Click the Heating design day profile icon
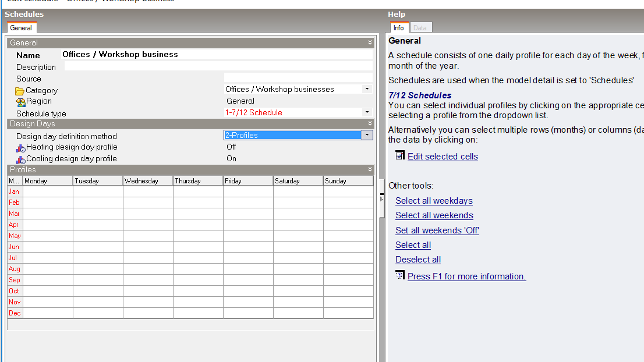 coord(20,148)
